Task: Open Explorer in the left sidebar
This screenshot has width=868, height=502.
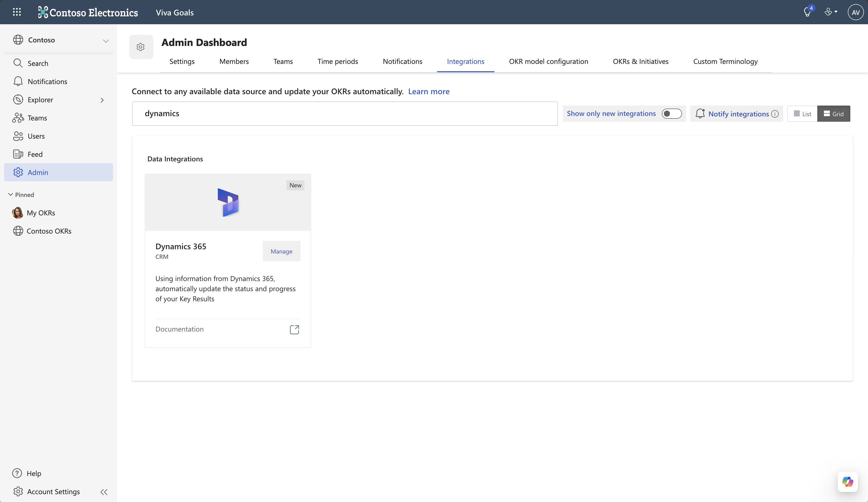Action: (x=40, y=100)
